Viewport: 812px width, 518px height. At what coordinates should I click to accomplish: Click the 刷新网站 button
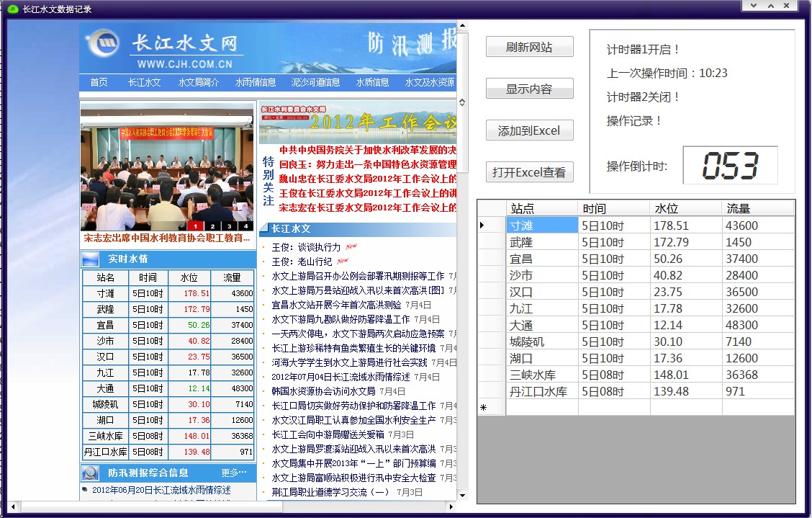(x=529, y=47)
